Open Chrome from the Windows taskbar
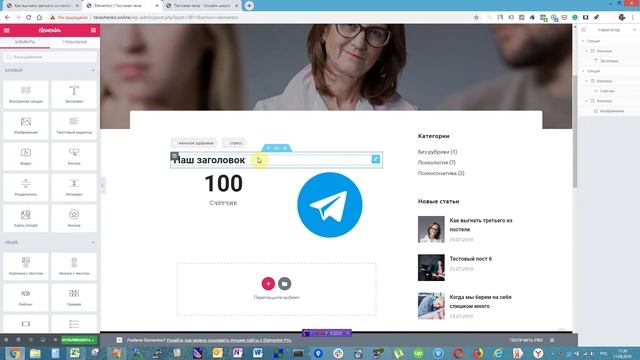640x360 pixels. click(x=14, y=353)
